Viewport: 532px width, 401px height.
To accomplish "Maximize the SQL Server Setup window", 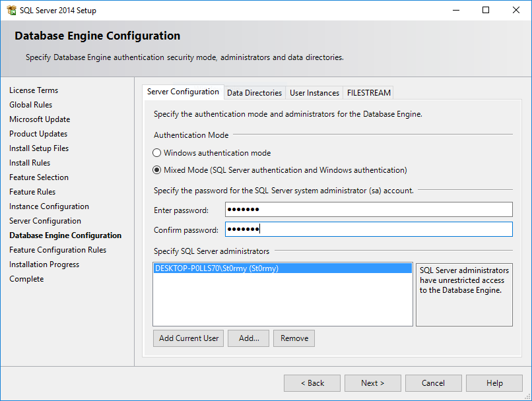I will 486,10.
